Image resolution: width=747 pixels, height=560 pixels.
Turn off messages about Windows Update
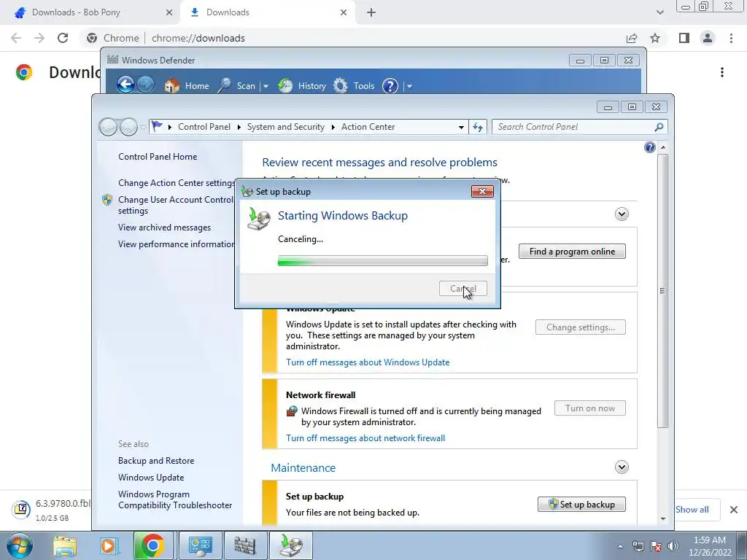(368, 362)
